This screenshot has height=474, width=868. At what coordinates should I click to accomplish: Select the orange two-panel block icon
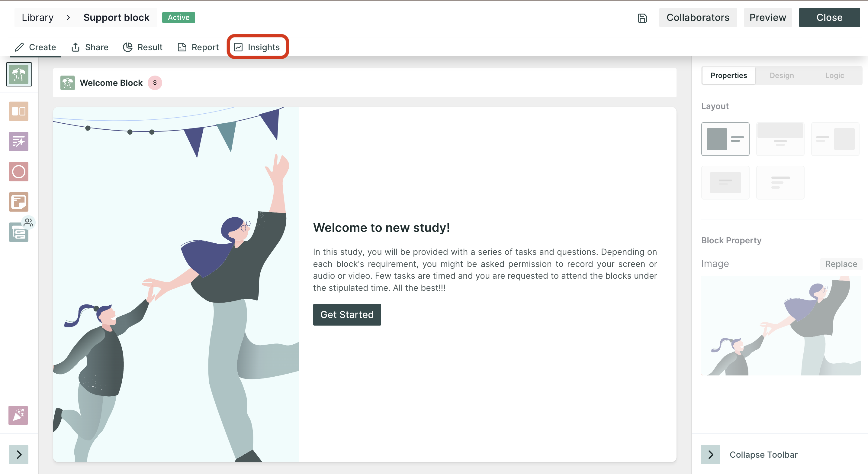[18, 111]
